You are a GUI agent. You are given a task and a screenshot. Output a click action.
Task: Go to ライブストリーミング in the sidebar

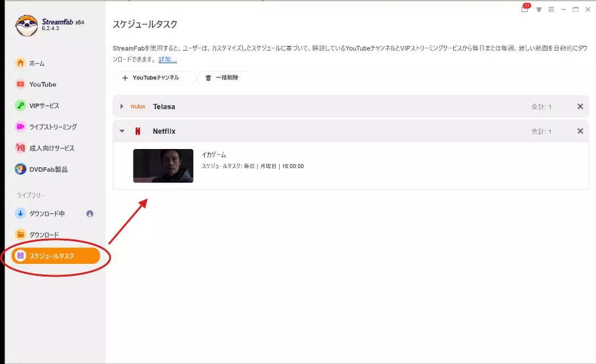coord(45,126)
